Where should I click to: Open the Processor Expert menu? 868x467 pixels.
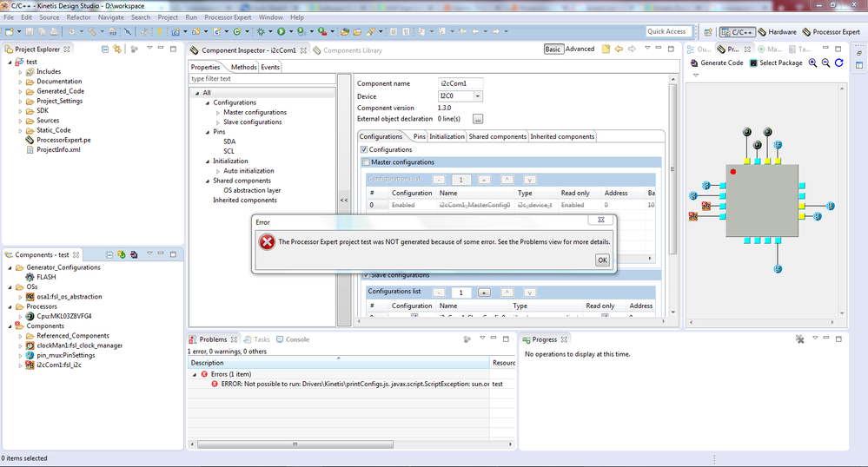pyautogui.click(x=228, y=17)
